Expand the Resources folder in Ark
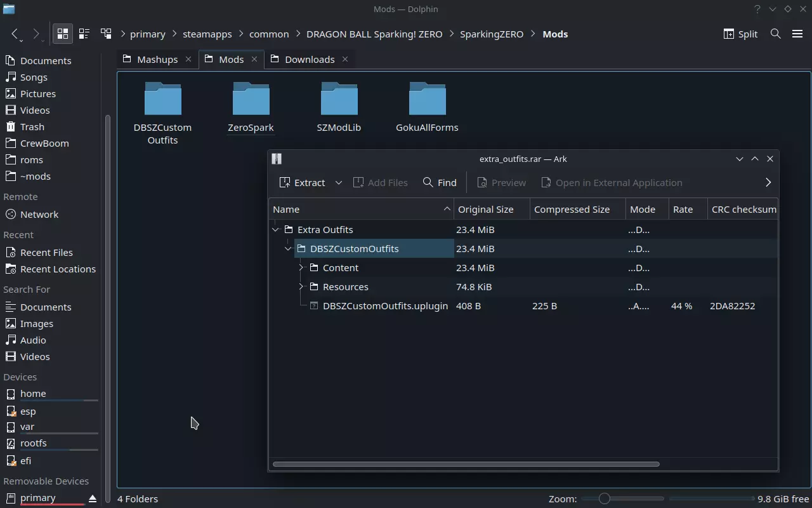812x508 pixels. coord(301,286)
